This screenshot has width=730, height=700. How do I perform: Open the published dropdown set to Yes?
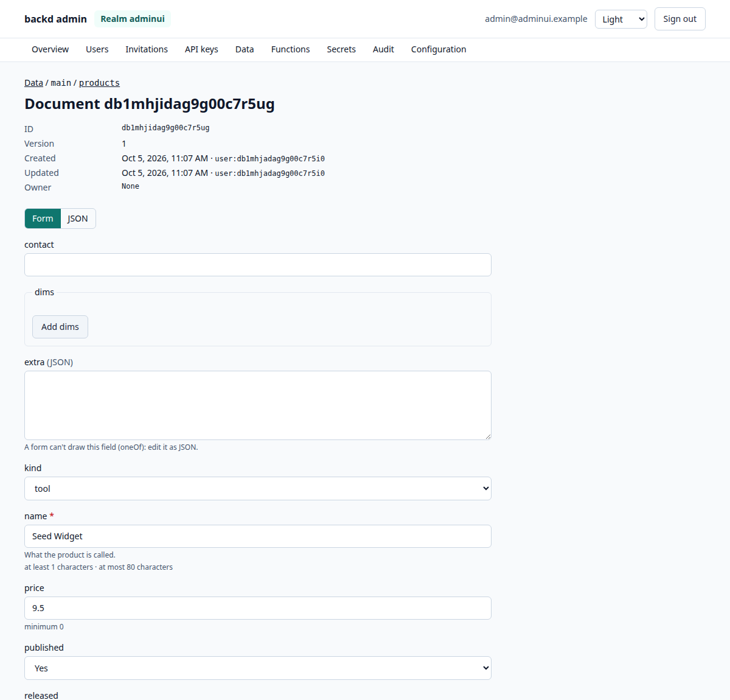click(x=258, y=668)
